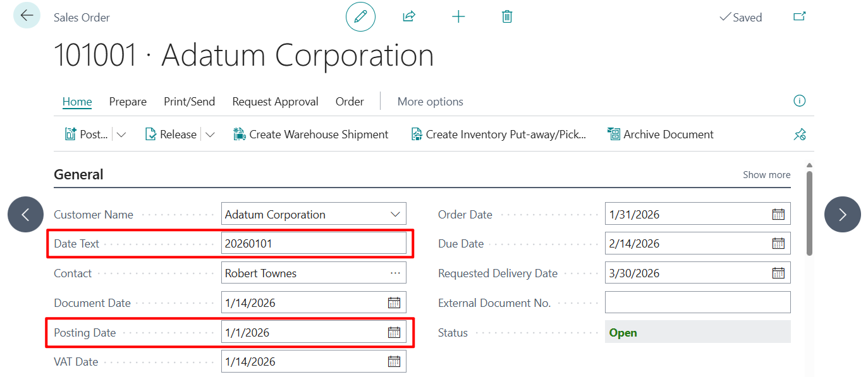
Task: Expand the Release action options chevron
Action: pyautogui.click(x=210, y=134)
